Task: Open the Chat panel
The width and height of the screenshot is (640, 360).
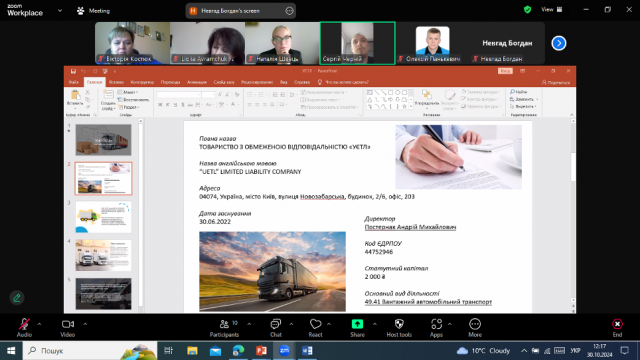Action: (x=276, y=328)
